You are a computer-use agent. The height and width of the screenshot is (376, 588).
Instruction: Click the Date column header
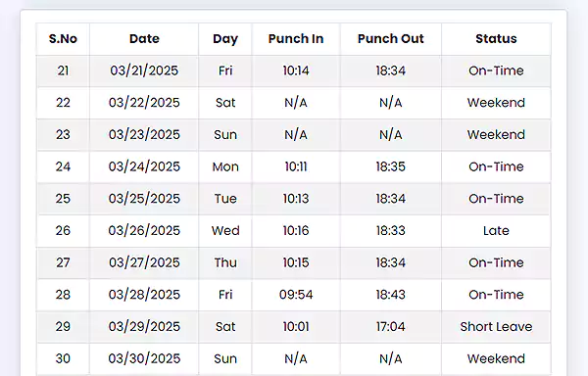(x=144, y=39)
